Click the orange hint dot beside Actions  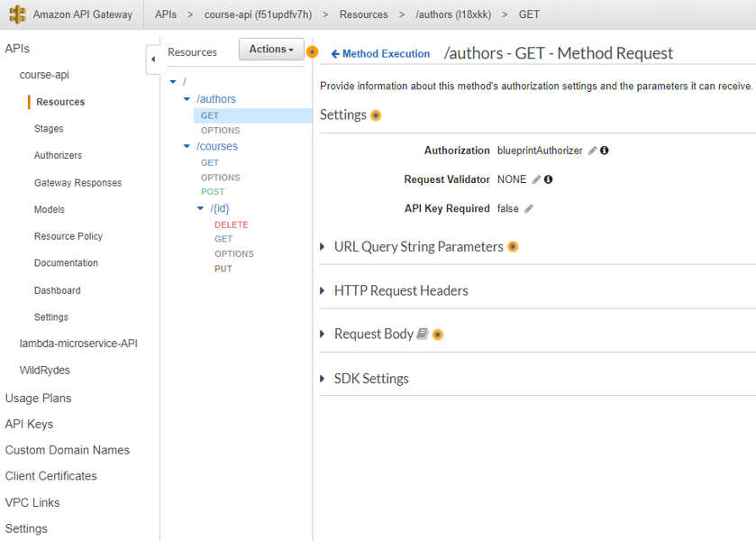pos(313,51)
